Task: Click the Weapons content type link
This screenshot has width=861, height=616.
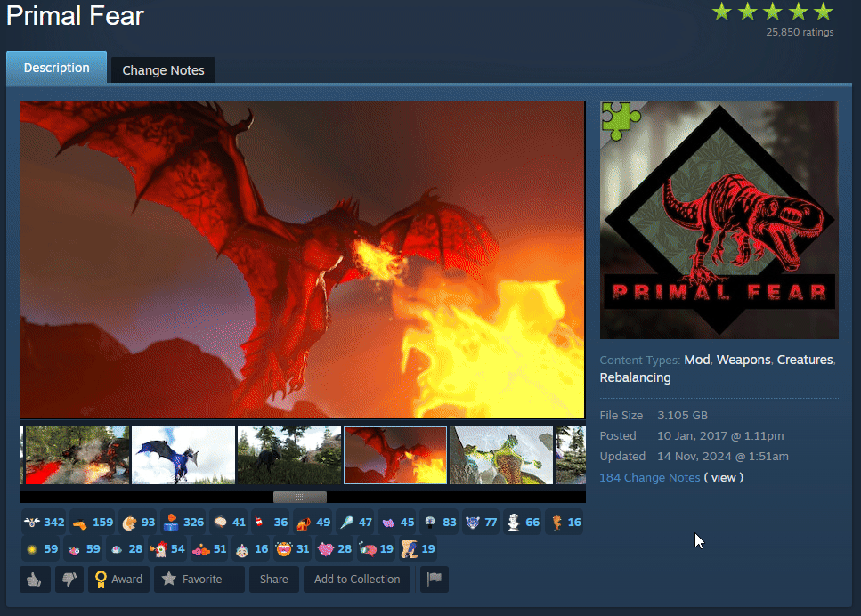Action: point(743,360)
